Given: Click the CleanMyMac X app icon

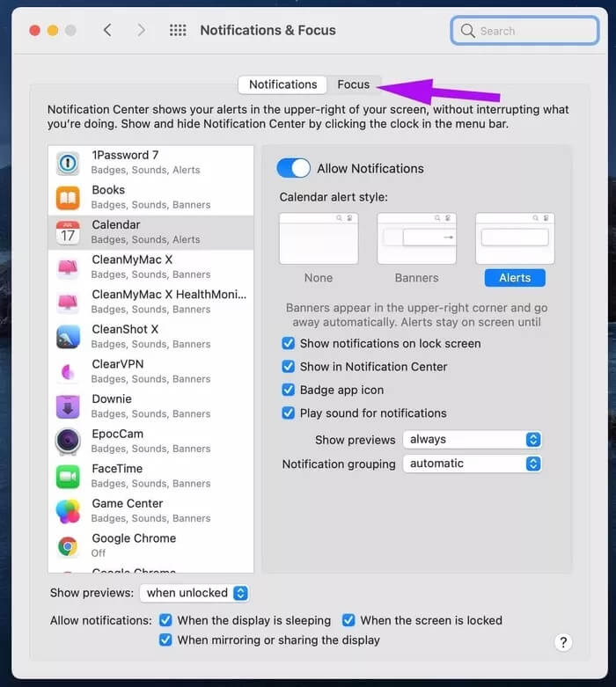Looking at the screenshot, I should click(x=68, y=267).
